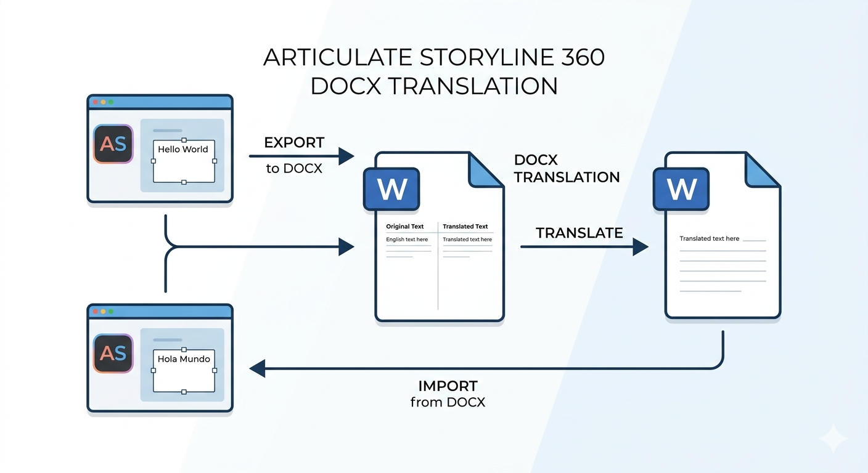This screenshot has width=868, height=473.
Task: Click the red dot in the Hello World window
Action: coord(95,102)
